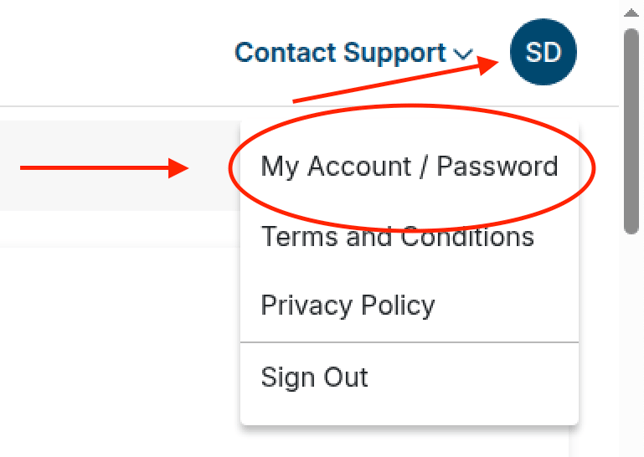Read the Terms and Conditions link
Image resolution: width=644 pixels, height=457 pixels.
397,237
